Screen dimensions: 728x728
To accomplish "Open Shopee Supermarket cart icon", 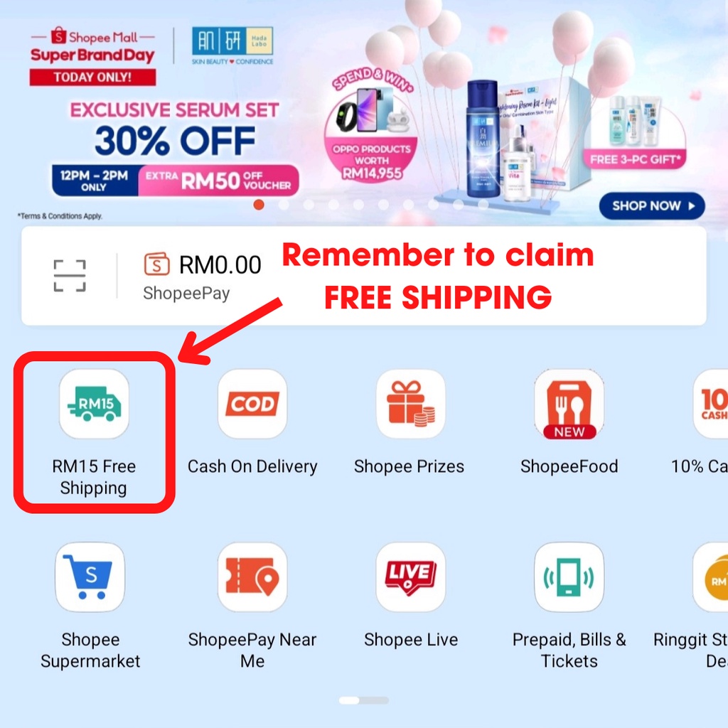I will 90,577.
